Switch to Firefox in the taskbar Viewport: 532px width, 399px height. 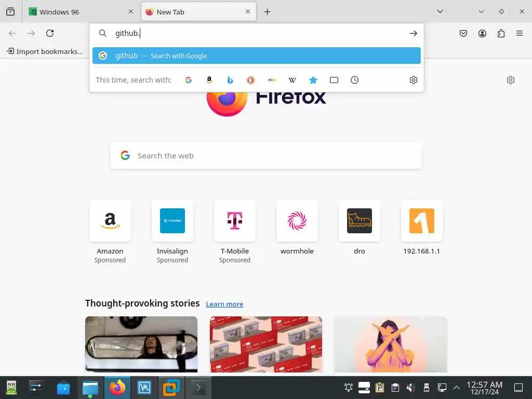(x=117, y=388)
